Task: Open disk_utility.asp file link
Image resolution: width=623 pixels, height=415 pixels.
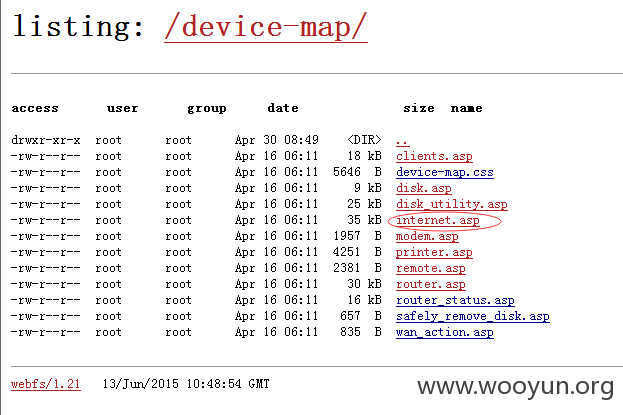Action: click(452, 204)
